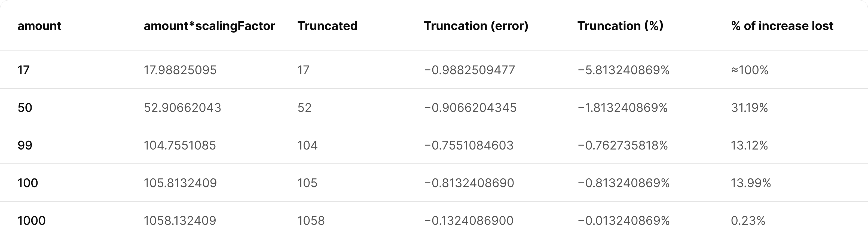Click the Truncated cell showing 105
This screenshot has width=868, height=239.
(307, 183)
